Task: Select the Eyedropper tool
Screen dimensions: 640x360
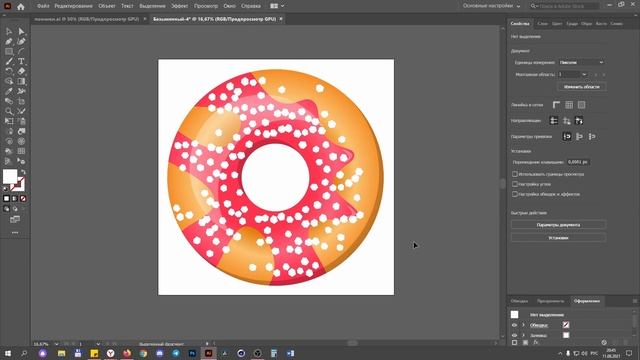Action: (9, 91)
